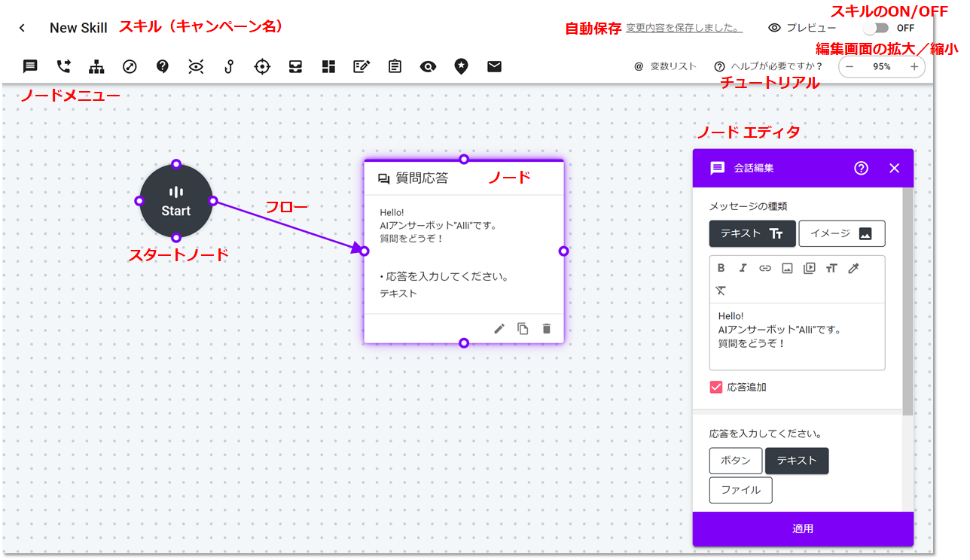Click the dashboard tiles node icon

point(328,66)
